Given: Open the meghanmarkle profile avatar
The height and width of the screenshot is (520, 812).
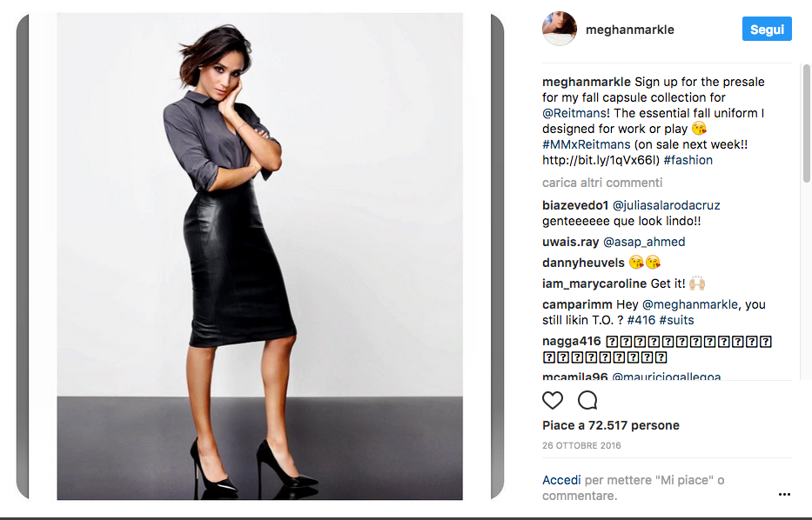Looking at the screenshot, I should (x=560, y=29).
